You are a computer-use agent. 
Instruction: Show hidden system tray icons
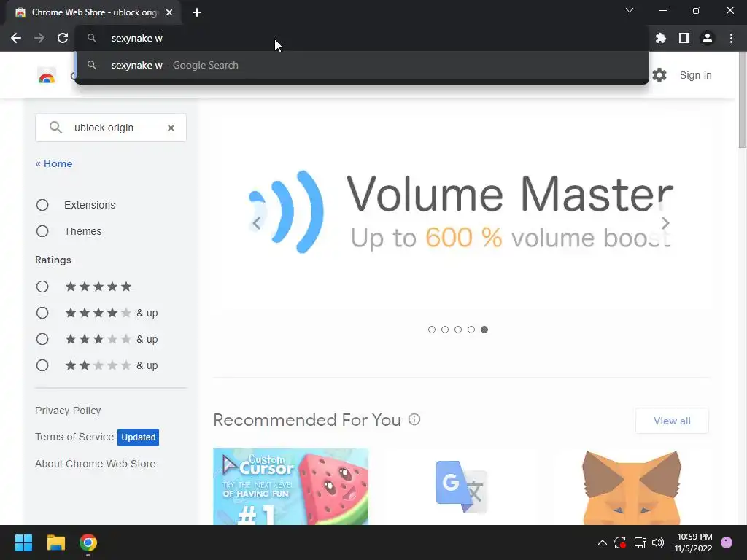pos(602,542)
